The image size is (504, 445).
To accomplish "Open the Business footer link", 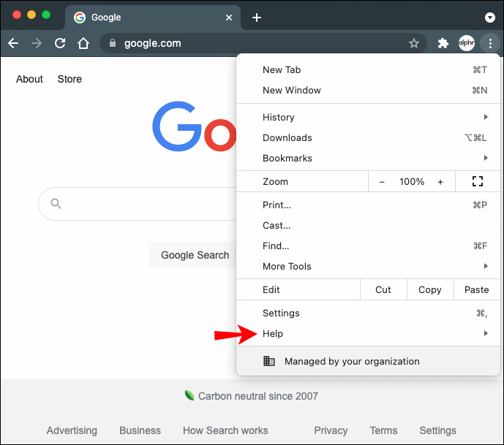I will [140, 430].
